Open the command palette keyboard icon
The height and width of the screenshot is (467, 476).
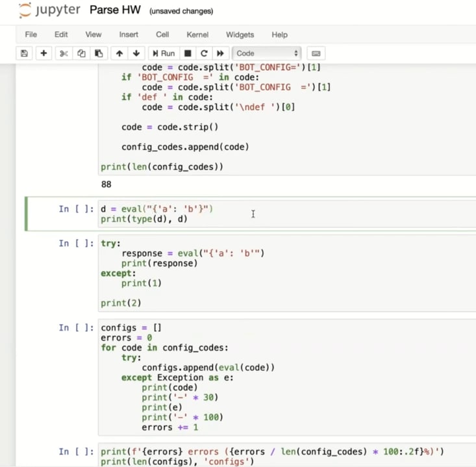(x=316, y=53)
